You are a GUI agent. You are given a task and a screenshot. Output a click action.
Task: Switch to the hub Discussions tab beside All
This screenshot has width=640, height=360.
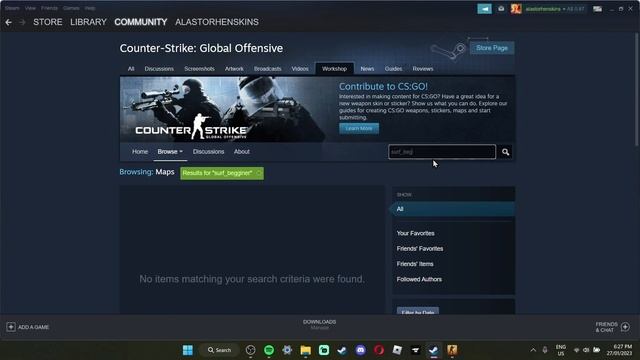click(159, 69)
